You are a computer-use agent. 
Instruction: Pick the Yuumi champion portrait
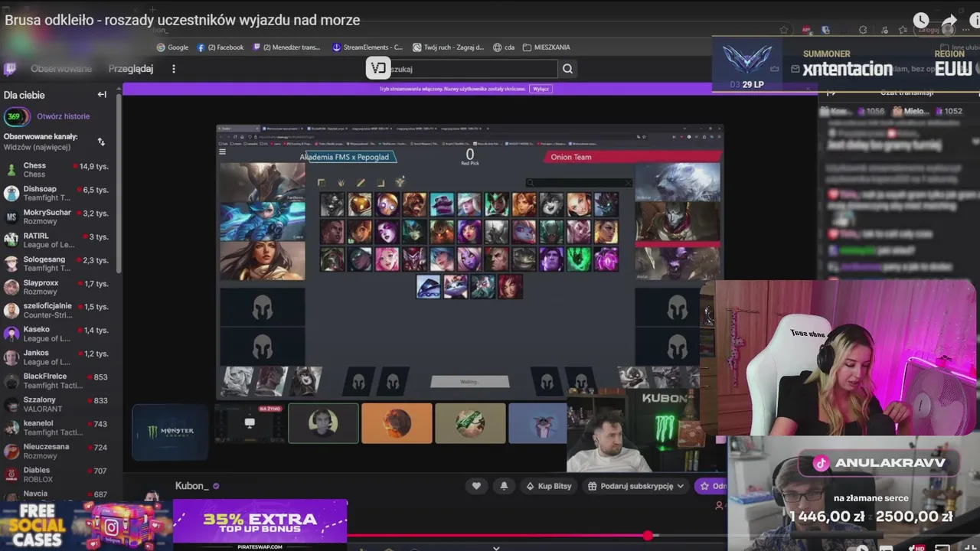[x=456, y=287]
